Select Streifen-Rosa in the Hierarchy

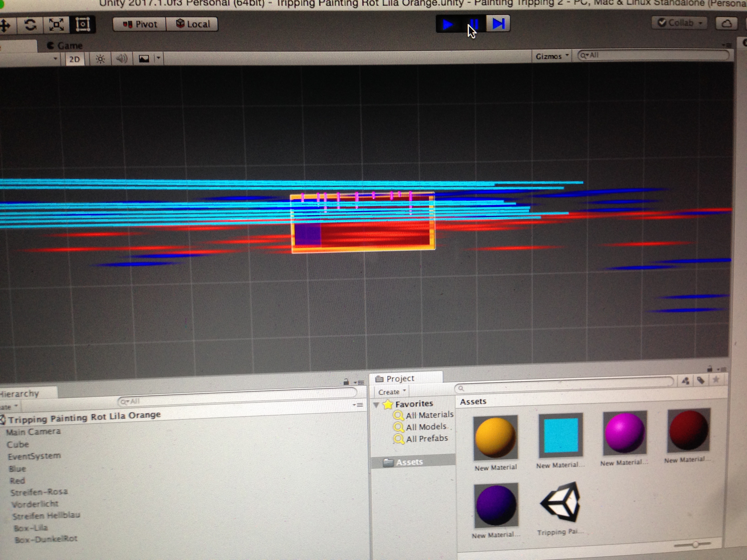coord(39,492)
